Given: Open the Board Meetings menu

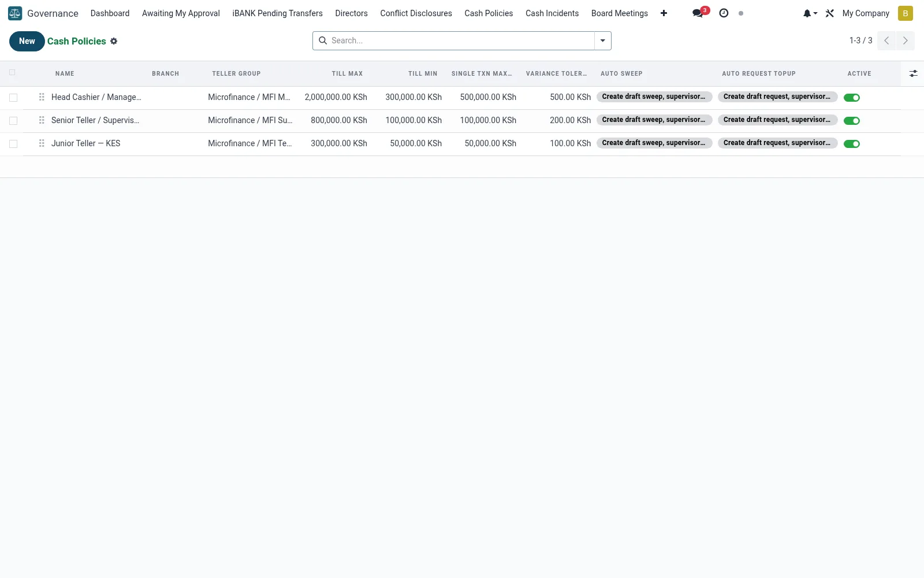Looking at the screenshot, I should [619, 13].
